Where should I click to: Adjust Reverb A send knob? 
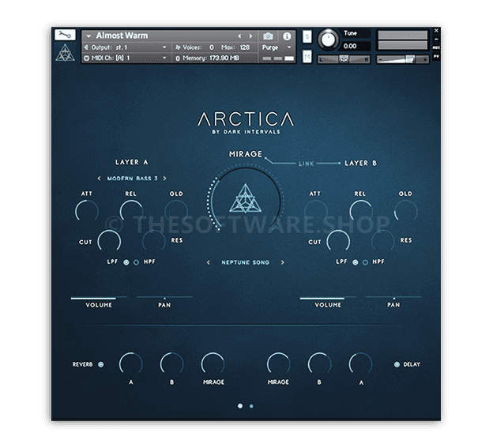point(130,363)
